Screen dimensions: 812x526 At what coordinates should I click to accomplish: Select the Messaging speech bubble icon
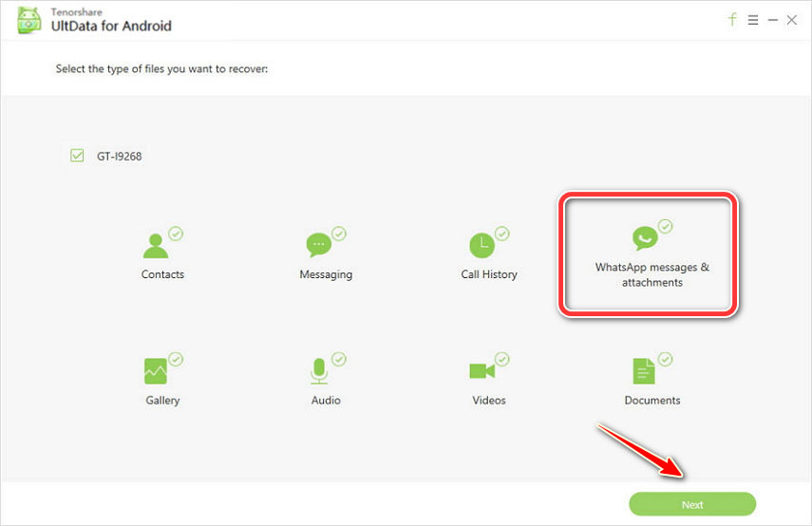318,245
